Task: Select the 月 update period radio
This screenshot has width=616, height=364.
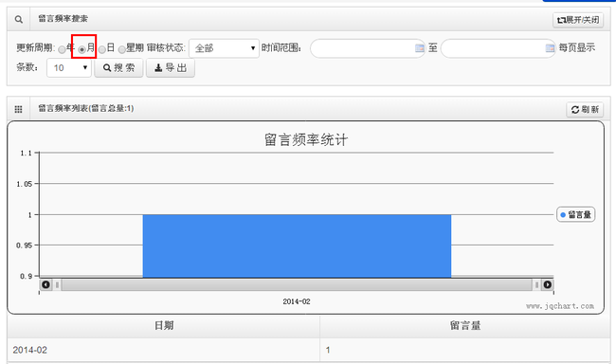Action: pos(82,49)
